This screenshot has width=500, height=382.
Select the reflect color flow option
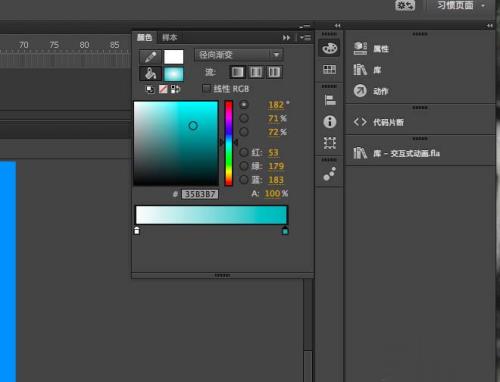256,72
